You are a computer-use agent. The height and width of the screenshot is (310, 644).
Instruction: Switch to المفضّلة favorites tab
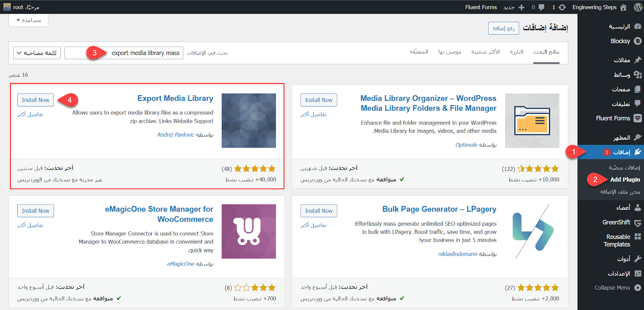click(419, 52)
